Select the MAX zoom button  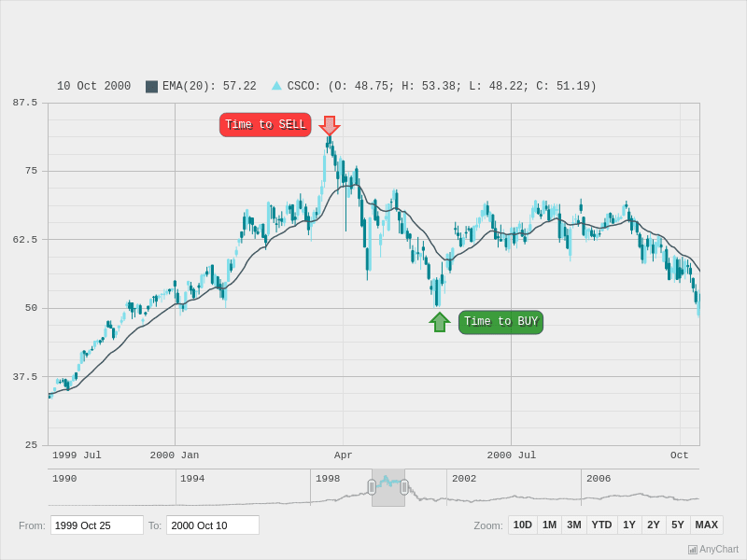[x=707, y=525]
